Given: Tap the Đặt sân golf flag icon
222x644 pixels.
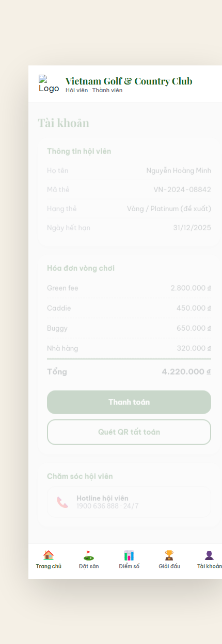Looking at the screenshot, I should (89, 555).
